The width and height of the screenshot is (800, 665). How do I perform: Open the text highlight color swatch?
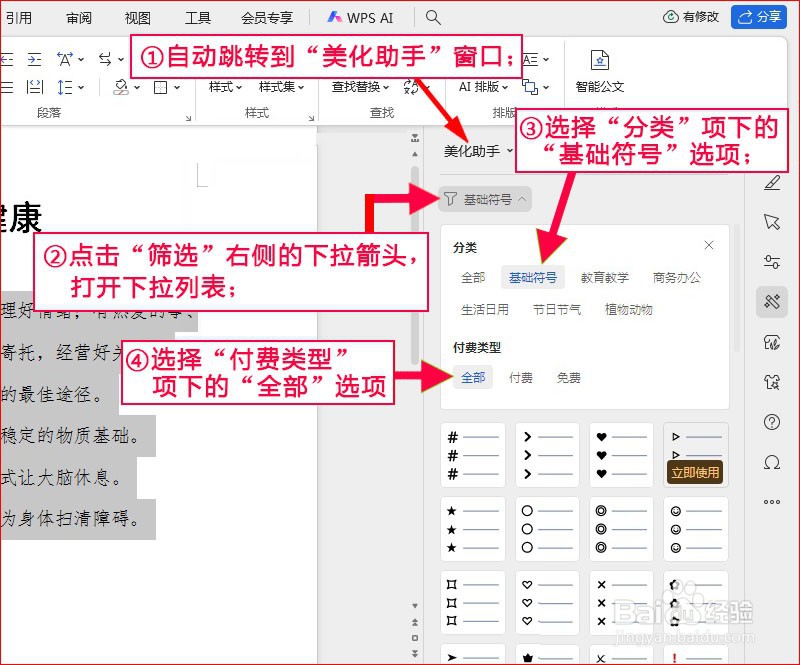click(123, 87)
